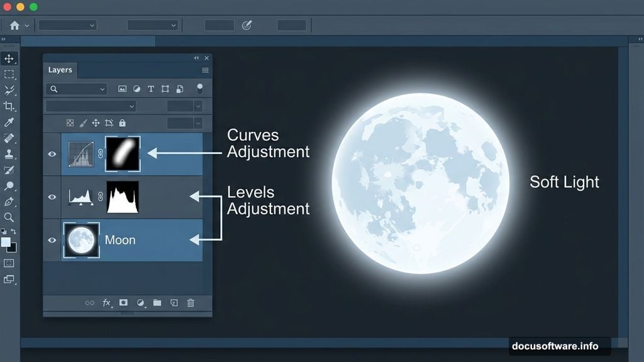Choose the Pen tool

(9, 202)
